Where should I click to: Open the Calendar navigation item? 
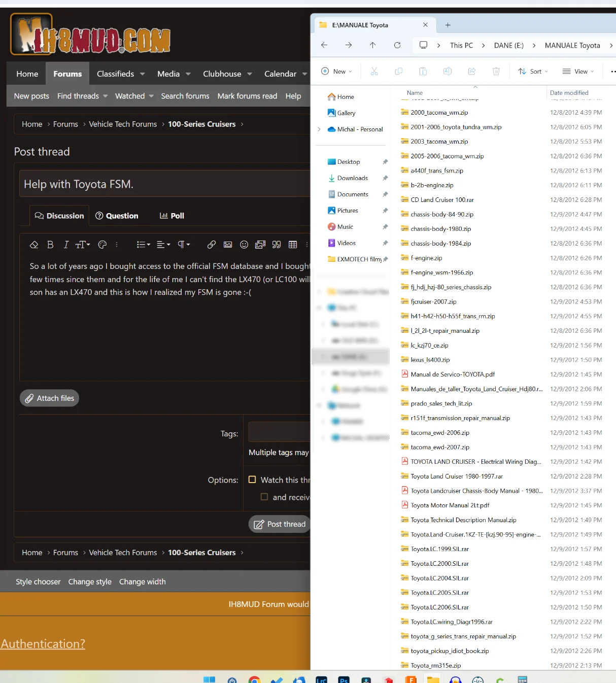click(281, 74)
